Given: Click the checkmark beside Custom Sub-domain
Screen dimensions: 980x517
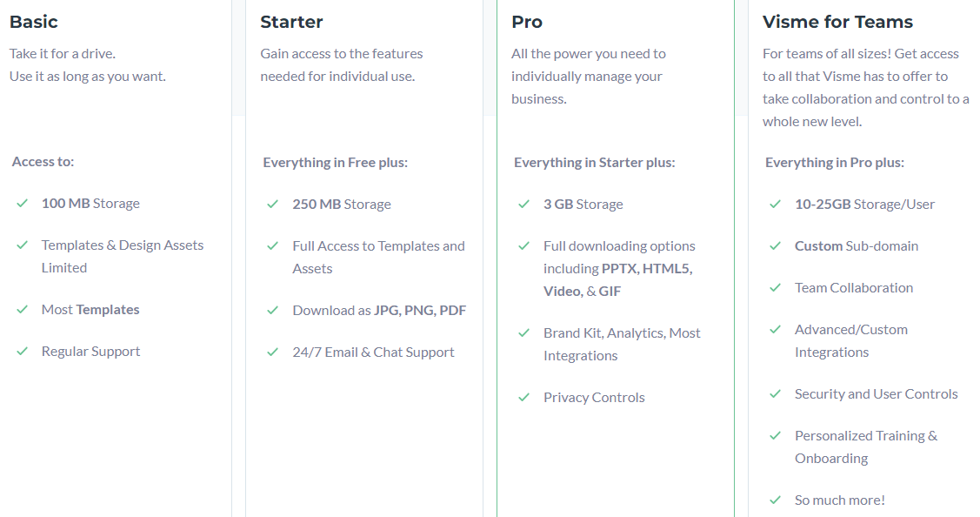Looking at the screenshot, I should coord(775,246).
